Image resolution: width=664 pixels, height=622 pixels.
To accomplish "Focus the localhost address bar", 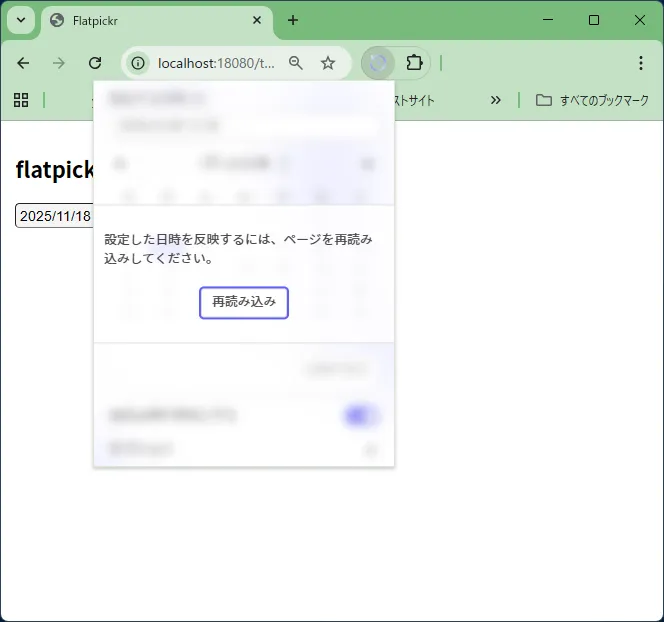I will click(x=215, y=63).
